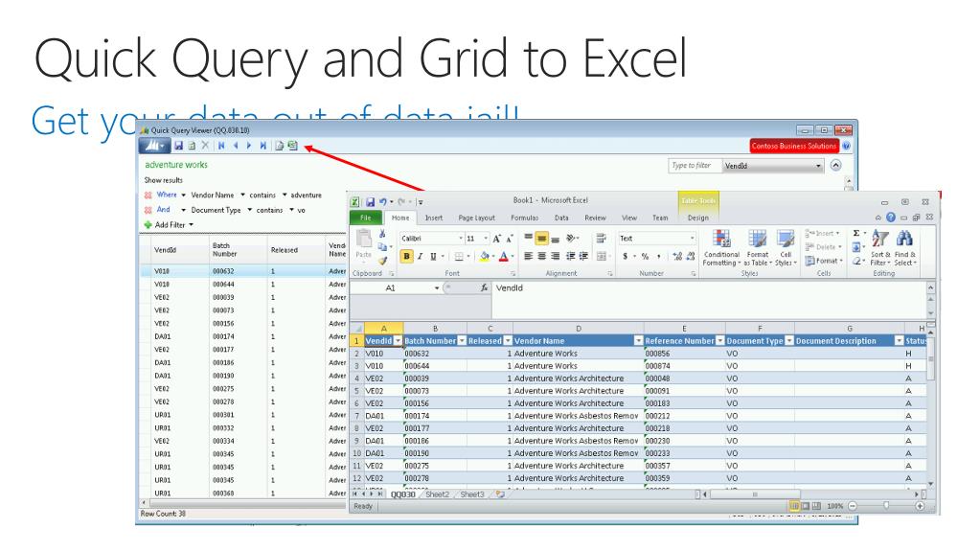Toggle Wrap Text in Excel Alignment group

point(602,239)
